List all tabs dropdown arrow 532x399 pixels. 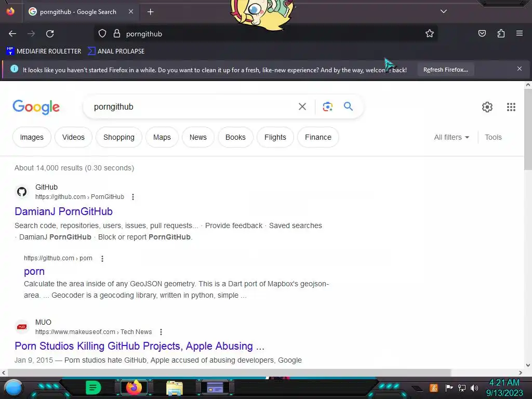point(444,11)
